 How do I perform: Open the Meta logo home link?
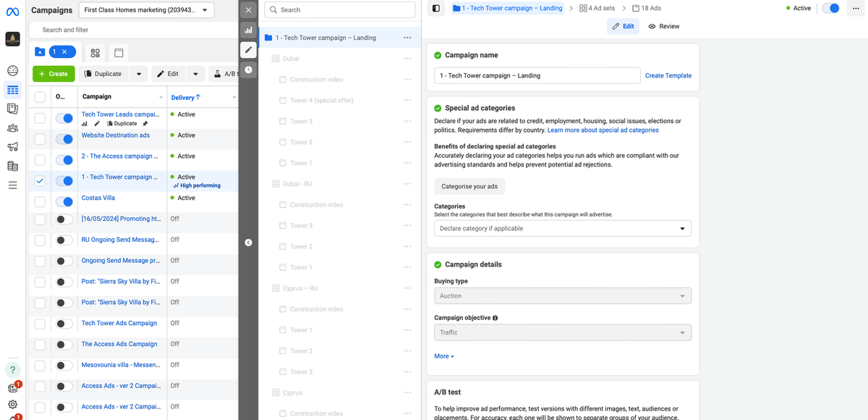tap(12, 10)
